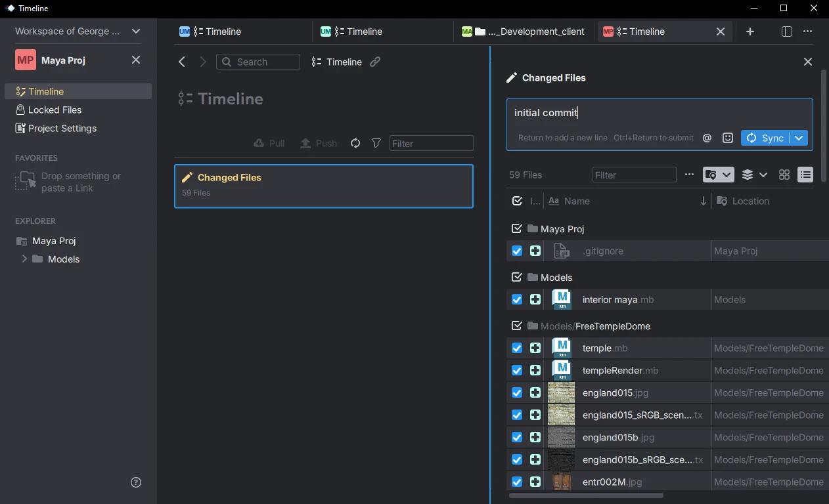Select the templeRender.mb file name
The image size is (829, 504).
(621, 370)
